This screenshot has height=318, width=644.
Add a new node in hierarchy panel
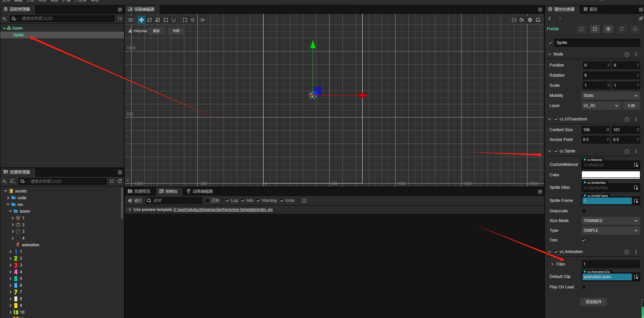point(4,19)
